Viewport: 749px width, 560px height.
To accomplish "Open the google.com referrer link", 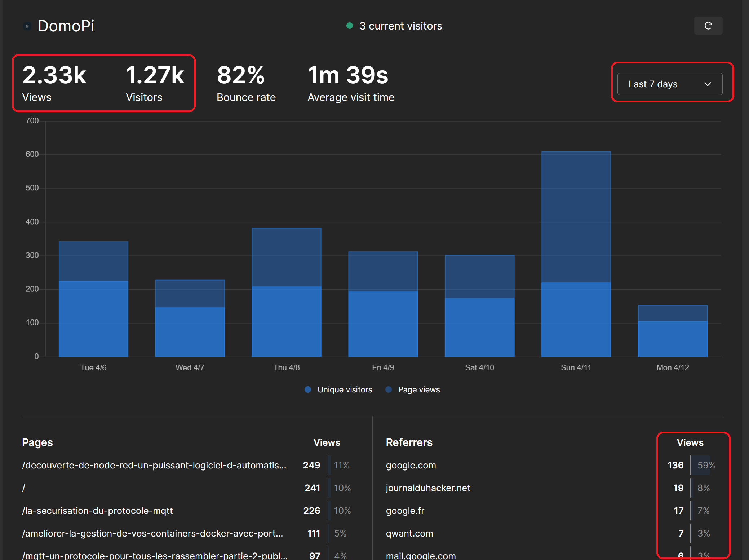I will click(x=411, y=465).
